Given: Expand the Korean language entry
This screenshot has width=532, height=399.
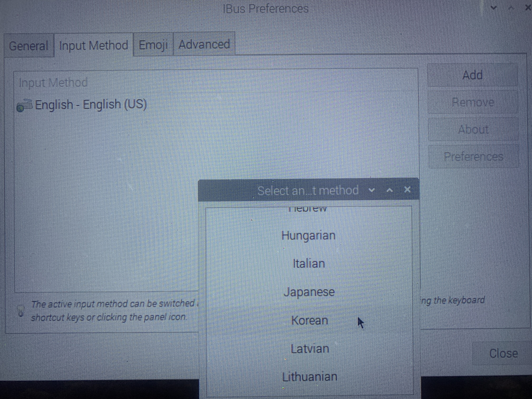Looking at the screenshot, I should coord(309,320).
